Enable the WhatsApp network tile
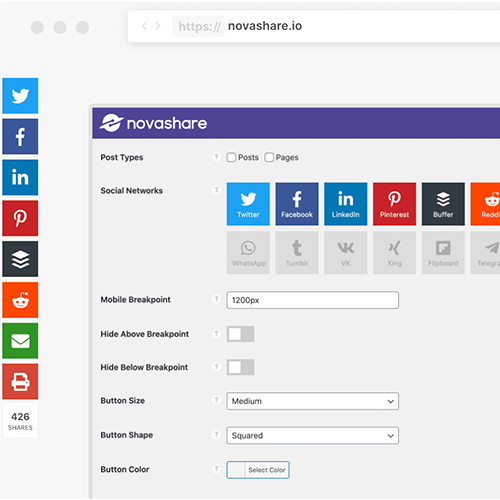The width and height of the screenshot is (500, 500). (248, 253)
